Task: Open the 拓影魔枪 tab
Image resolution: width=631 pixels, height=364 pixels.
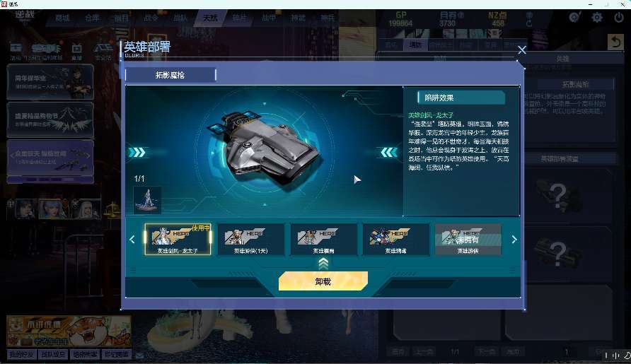Action: pos(170,75)
